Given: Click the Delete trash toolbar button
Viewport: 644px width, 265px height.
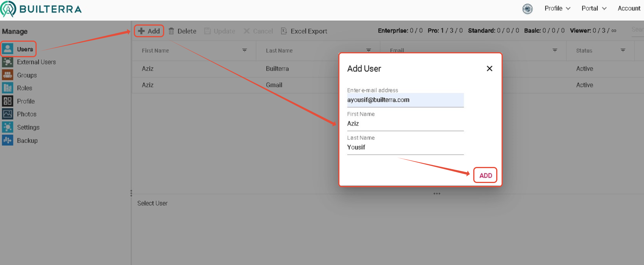Looking at the screenshot, I should click(x=182, y=31).
